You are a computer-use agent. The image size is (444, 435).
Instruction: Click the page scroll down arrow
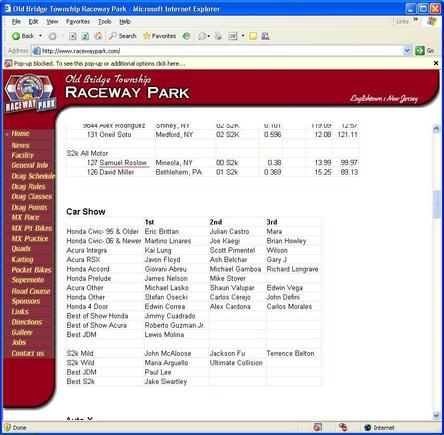(436, 415)
